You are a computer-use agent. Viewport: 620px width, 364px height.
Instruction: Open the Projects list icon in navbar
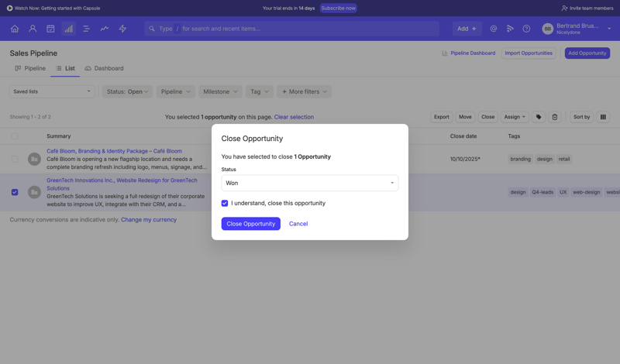(86, 29)
